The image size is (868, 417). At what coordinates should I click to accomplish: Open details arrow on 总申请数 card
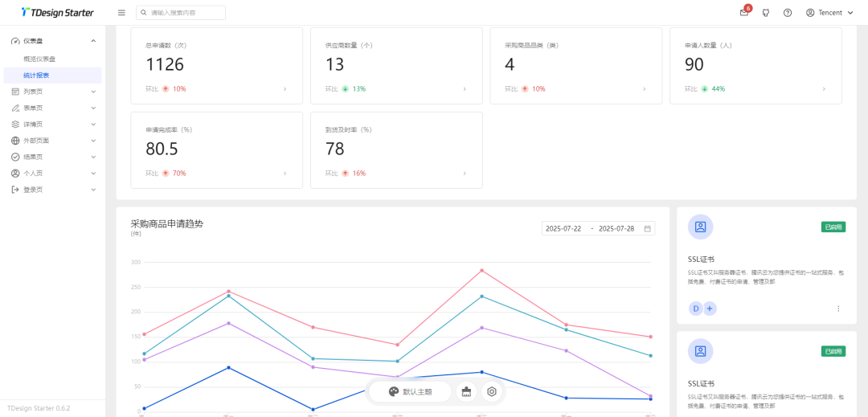[285, 88]
